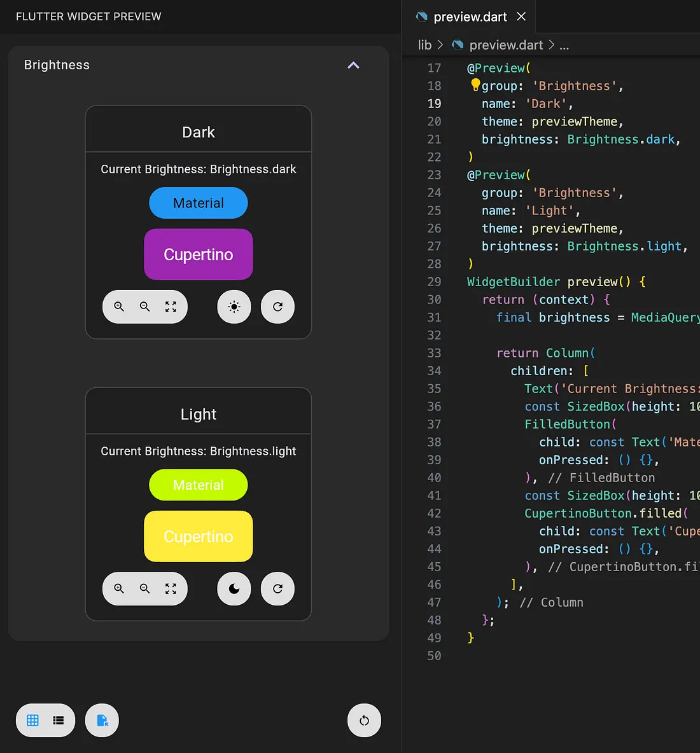Expand the breadcrumb ellipsis
700x753 pixels.
click(564, 45)
